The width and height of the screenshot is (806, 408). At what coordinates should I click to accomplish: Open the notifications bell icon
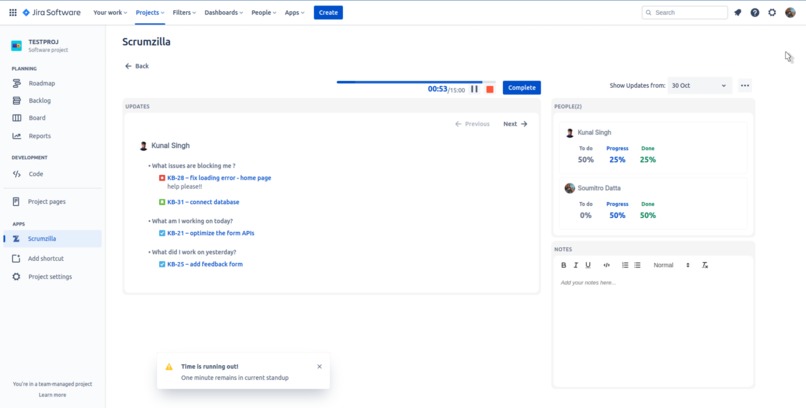(738, 12)
